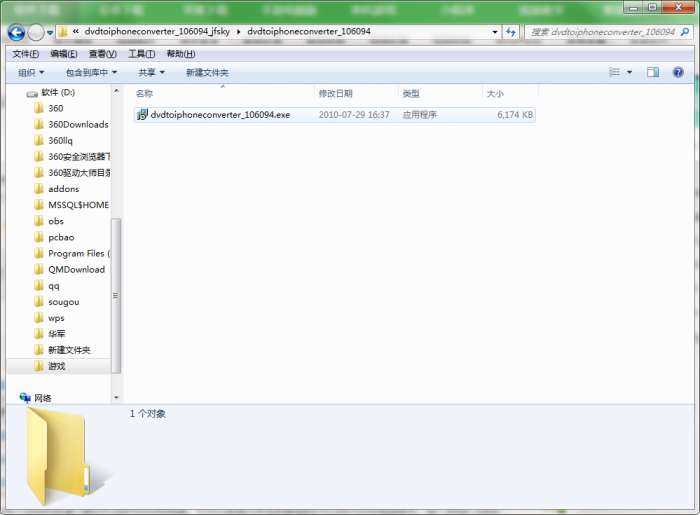Open the 编辑(E) menu

point(64,54)
